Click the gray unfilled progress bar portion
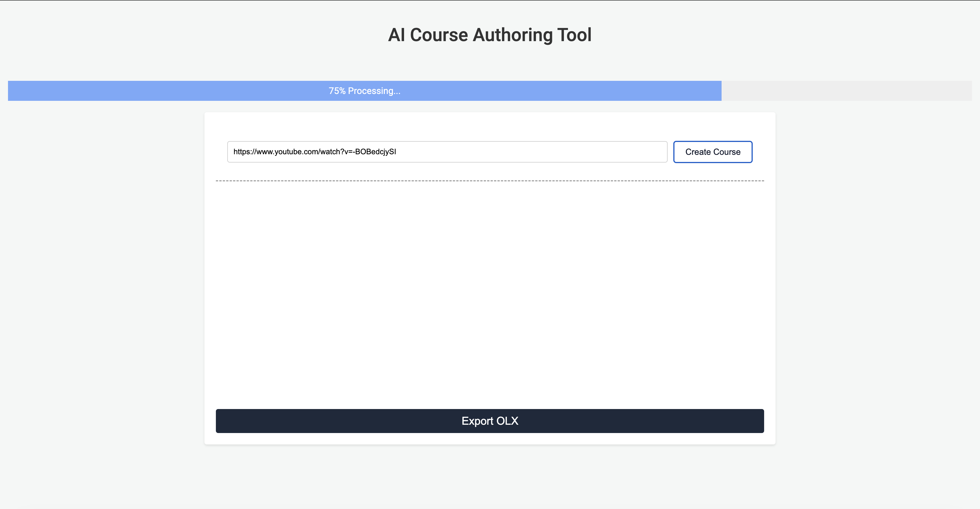Viewport: 980px width, 509px height. [x=846, y=91]
